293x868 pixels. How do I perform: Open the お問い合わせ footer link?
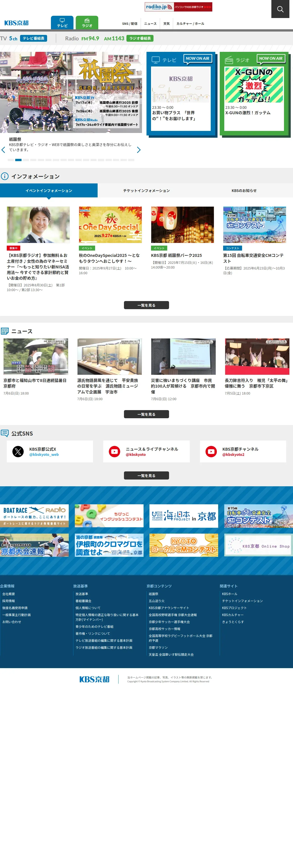[12, 622]
